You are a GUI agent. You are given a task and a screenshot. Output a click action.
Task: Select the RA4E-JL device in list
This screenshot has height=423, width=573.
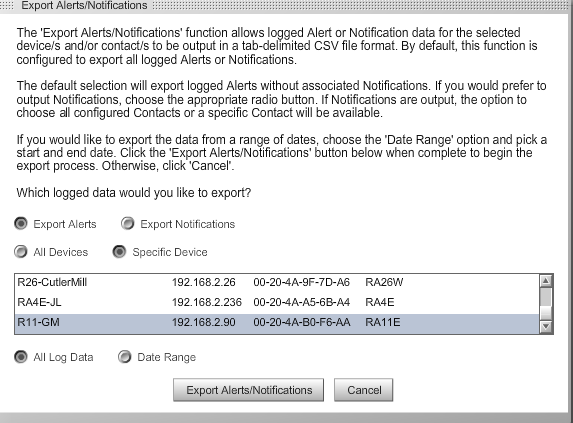[x=277, y=302]
